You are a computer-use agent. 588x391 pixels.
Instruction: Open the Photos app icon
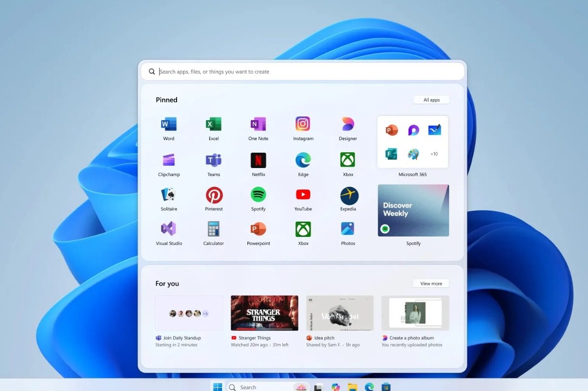click(348, 229)
